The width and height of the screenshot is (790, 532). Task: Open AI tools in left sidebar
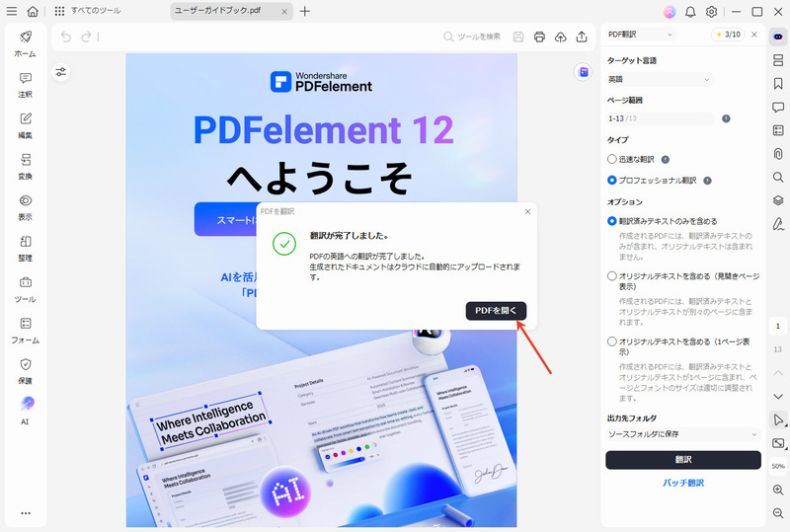[26, 411]
